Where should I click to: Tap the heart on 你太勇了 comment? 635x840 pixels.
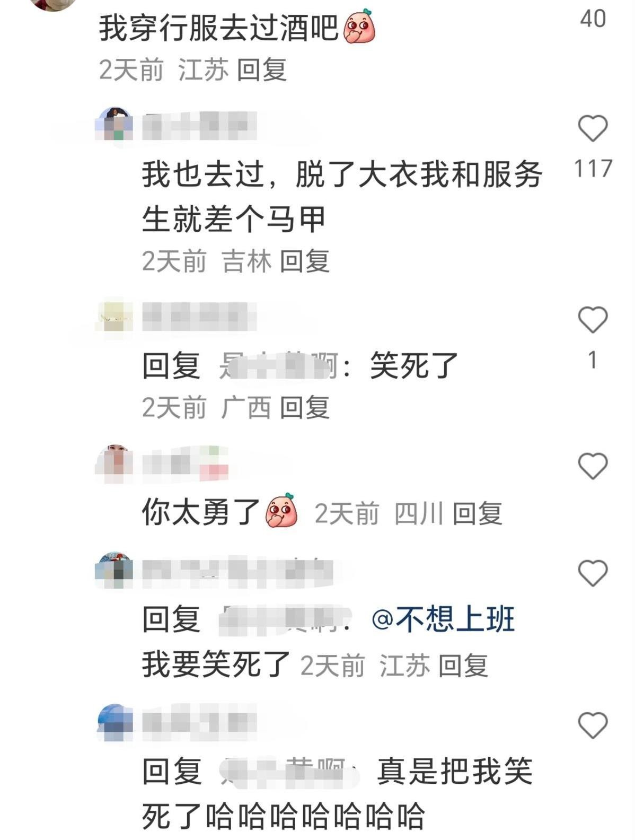(593, 466)
